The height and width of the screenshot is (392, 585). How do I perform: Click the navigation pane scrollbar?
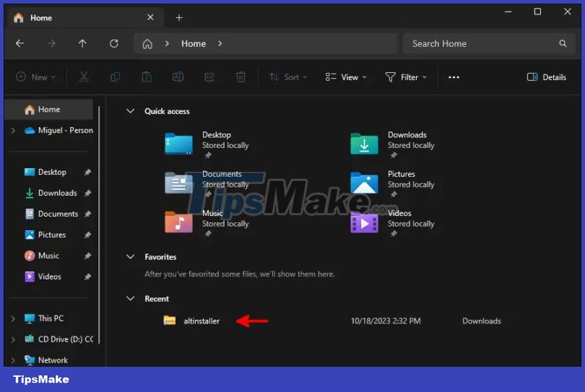pyautogui.click(x=99, y=224)
